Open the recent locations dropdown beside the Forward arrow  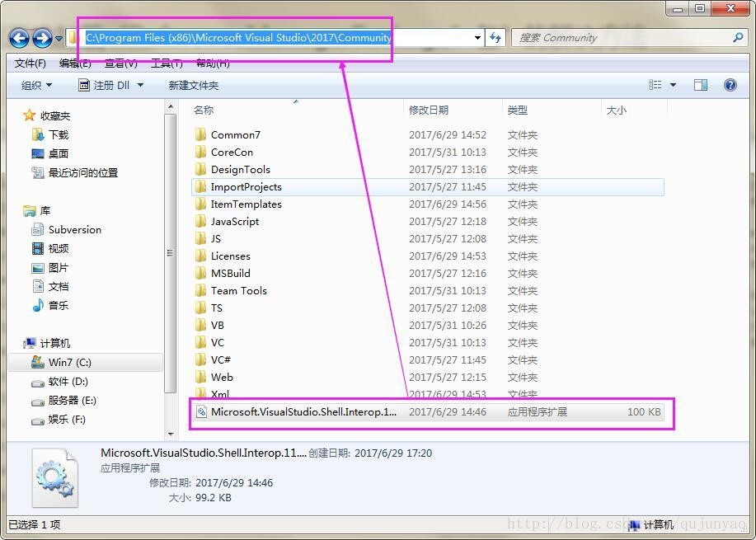click(x=59, y=38)
